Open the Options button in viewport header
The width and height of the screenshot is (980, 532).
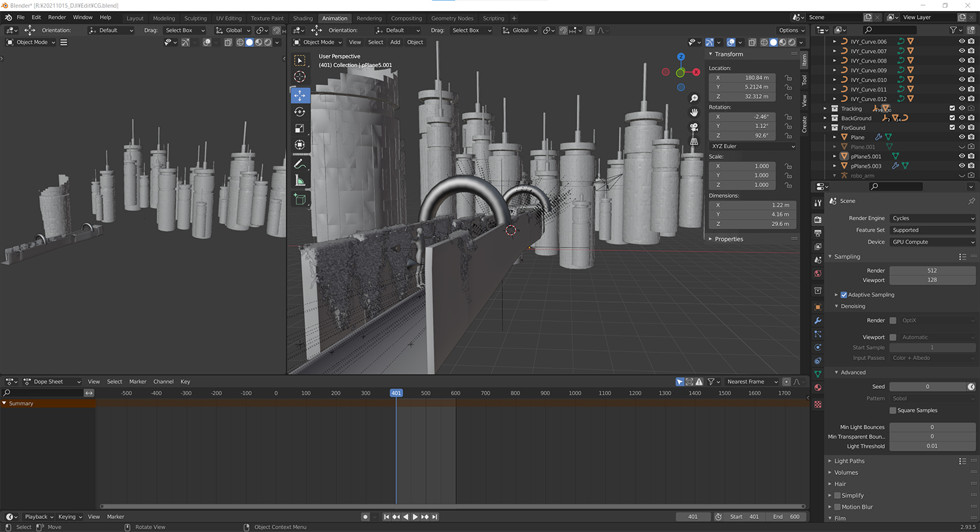tap(791, 30)
